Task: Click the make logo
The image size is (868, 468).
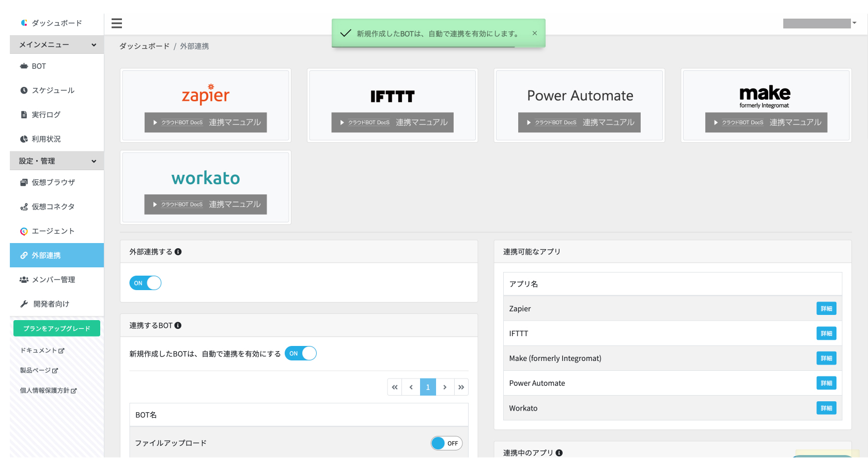Action: coord(765,96)
